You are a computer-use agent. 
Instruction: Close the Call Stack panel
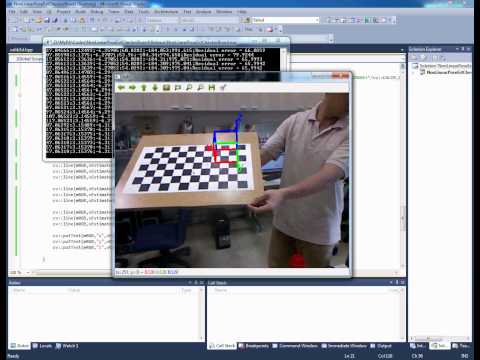tap(403, 283)
